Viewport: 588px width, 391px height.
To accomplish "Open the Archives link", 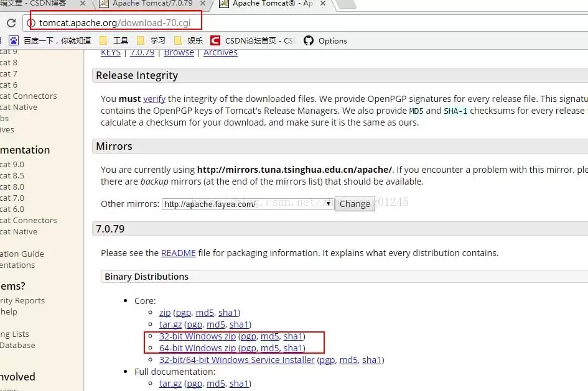I will click(x=220, y=52).
